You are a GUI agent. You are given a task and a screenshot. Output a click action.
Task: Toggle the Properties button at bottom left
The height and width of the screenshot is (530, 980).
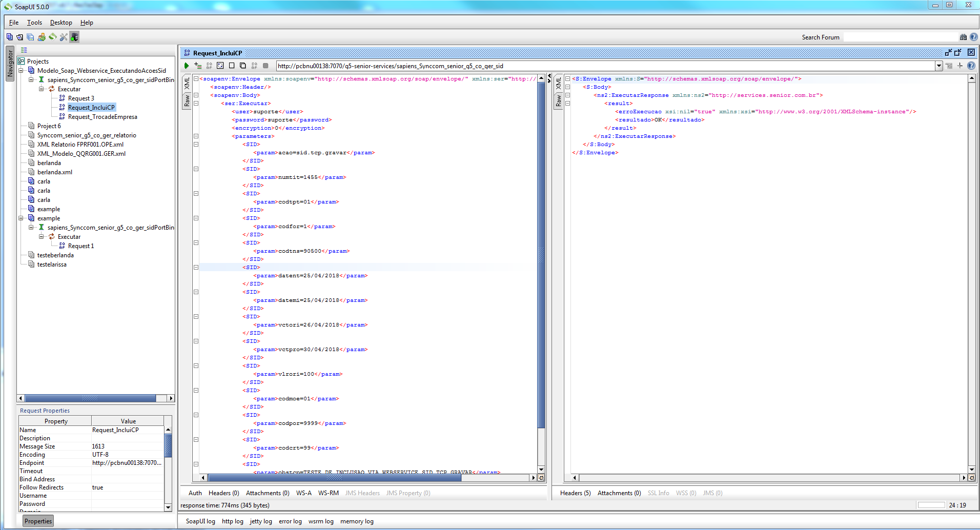pos(38,521)
